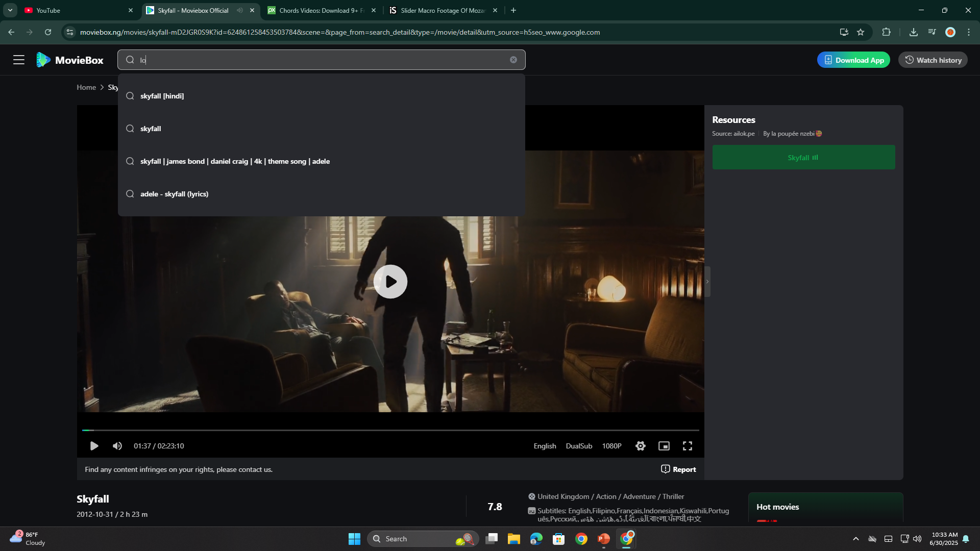Open the Extensions puzzle icon
The width and height of the screenshot is (980, 551).
(886, 32)
